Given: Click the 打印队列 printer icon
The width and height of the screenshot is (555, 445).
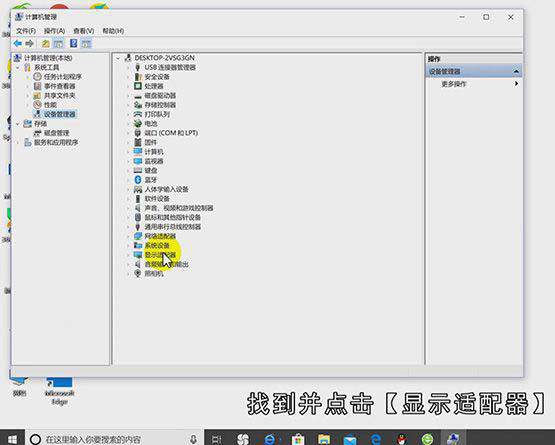Looking at the screenshot, I should tap(138, 114).
